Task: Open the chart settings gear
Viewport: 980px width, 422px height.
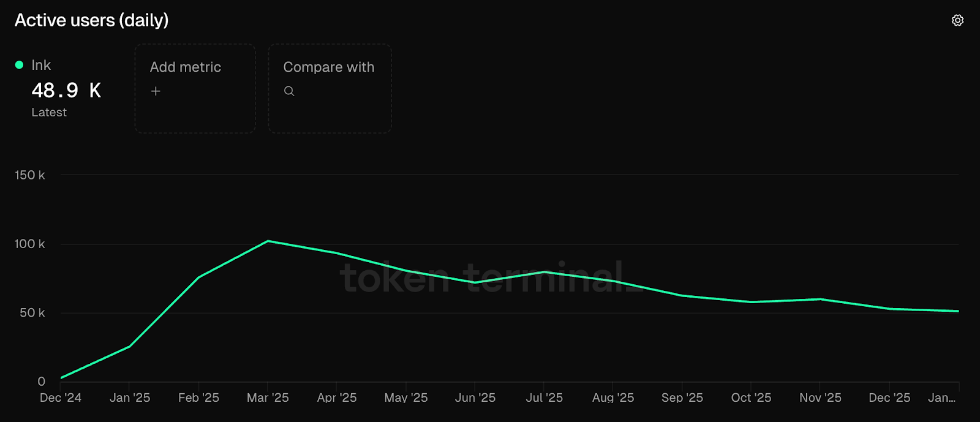Action: pos(957,20)
